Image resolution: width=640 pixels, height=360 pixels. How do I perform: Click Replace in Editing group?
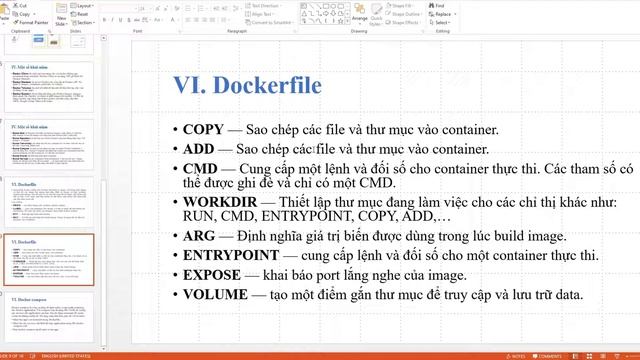(x=442, y=14)
